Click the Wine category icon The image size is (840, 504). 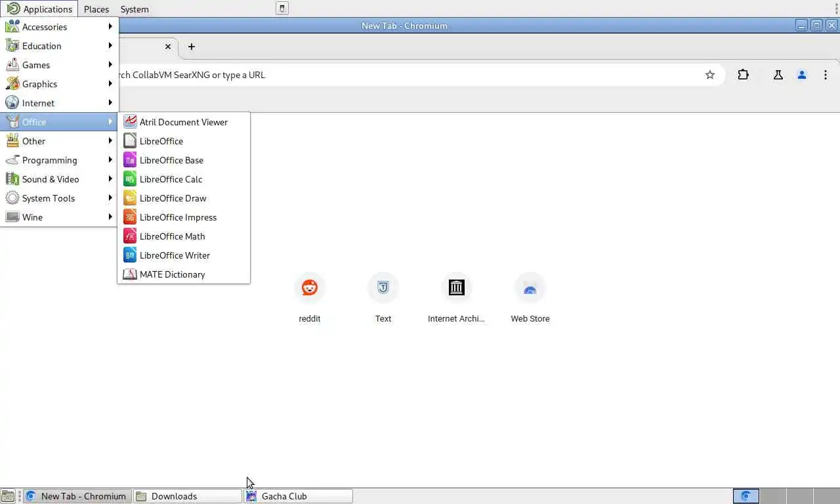click(x=12, y=217)
